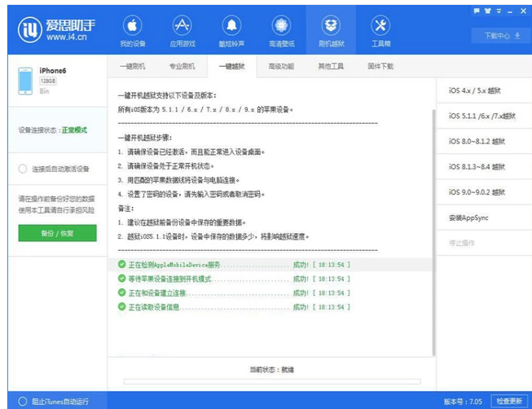Click 安装AppSync on the right panel

click(468, 218)
